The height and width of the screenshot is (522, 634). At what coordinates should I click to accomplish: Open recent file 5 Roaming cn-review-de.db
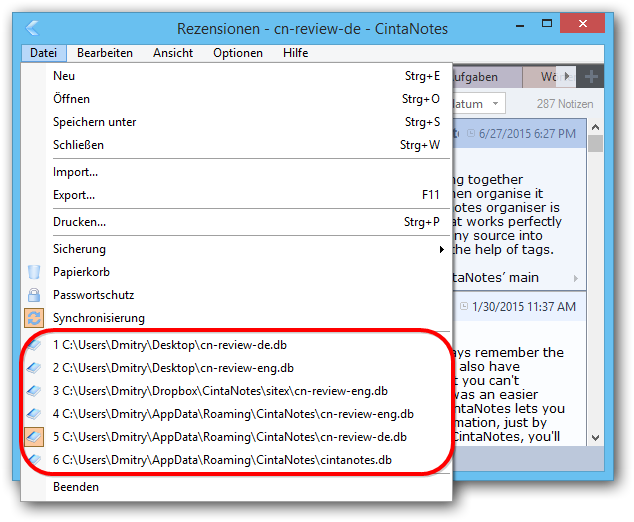247,437
